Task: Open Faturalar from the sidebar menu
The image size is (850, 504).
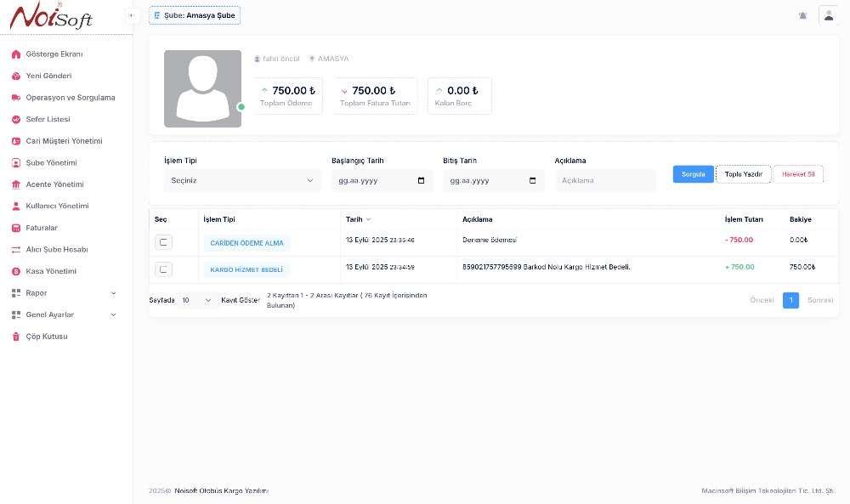Action: (x=42, y=228)
